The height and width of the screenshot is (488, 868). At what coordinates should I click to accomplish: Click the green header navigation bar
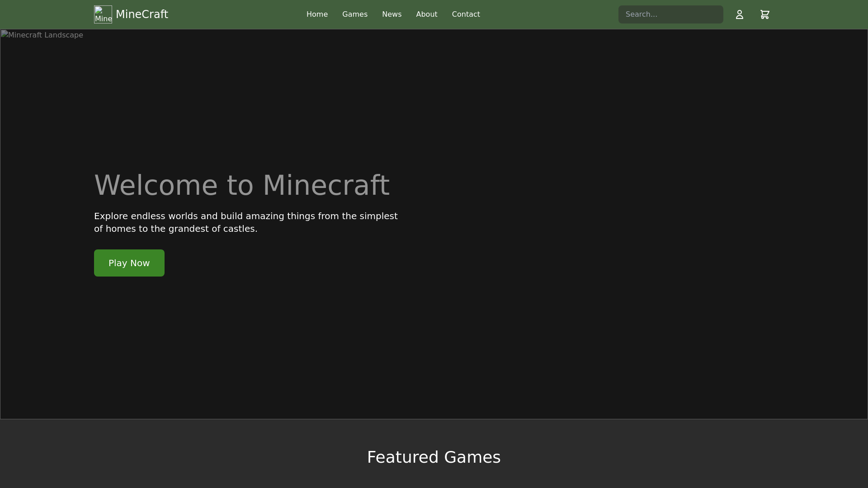point(542,14)
